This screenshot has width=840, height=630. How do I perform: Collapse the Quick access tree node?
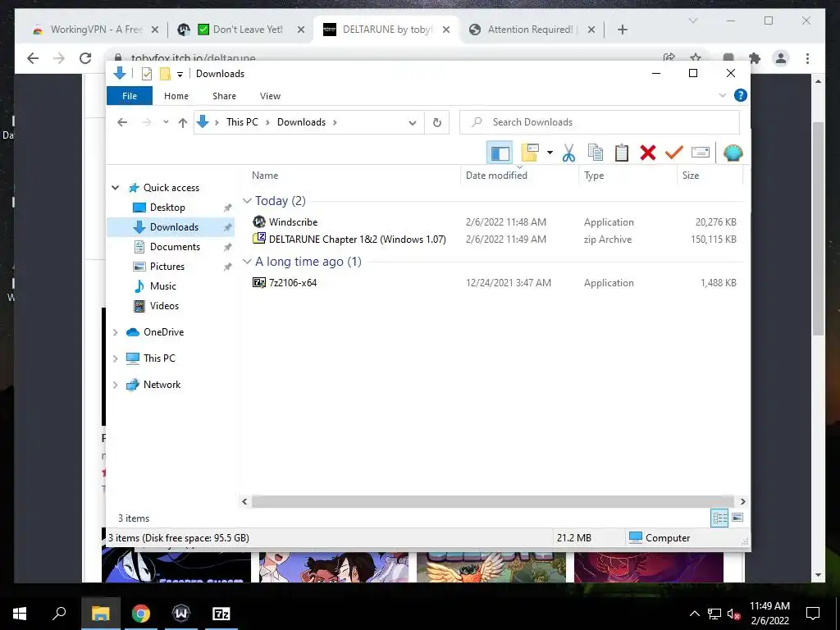(115, 188)
